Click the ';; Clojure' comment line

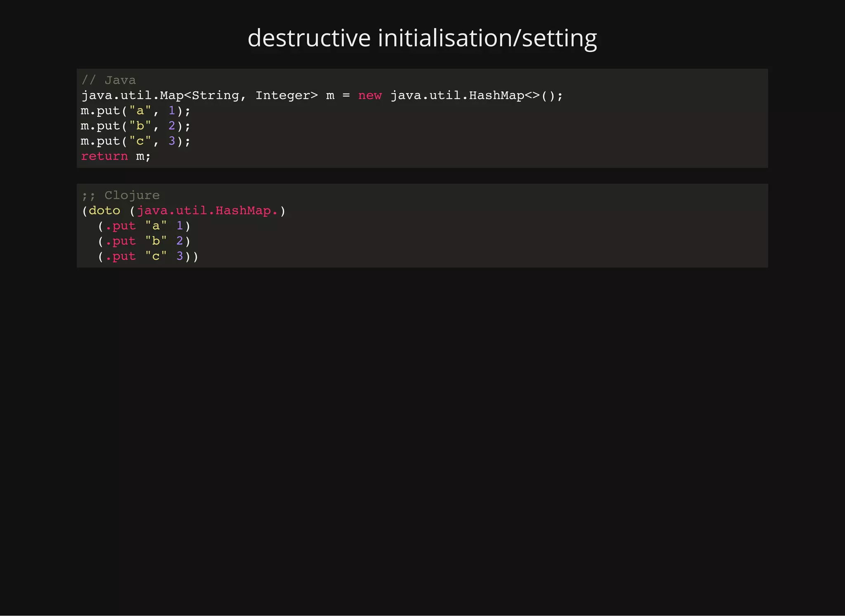coord(120,195)
